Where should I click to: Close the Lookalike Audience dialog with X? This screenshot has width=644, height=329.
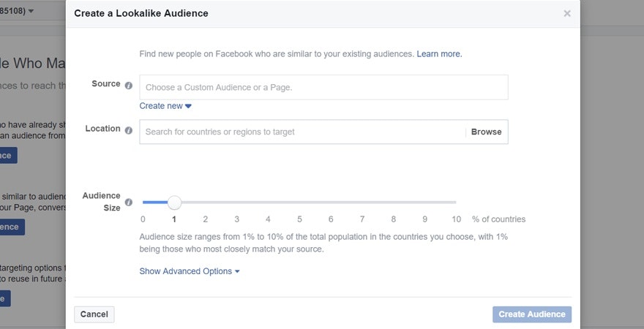[x=567, y=13]
